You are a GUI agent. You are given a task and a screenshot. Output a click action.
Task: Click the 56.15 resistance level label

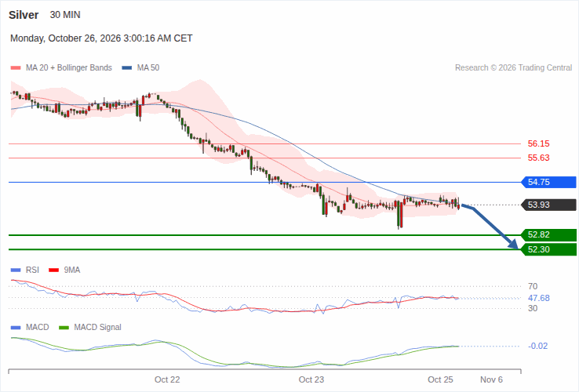[x=538, y=143]
